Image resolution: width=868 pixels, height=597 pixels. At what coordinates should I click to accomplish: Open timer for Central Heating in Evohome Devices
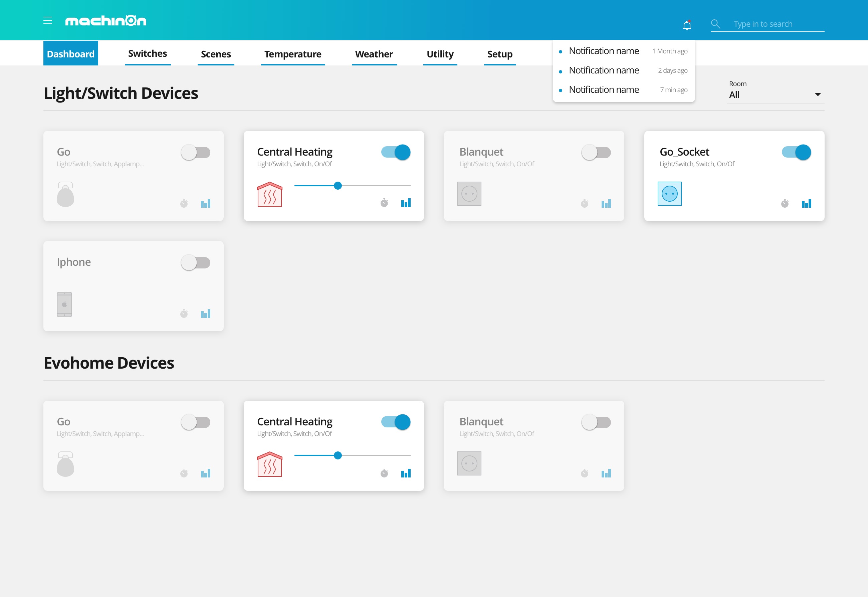(x=385, y=473)
